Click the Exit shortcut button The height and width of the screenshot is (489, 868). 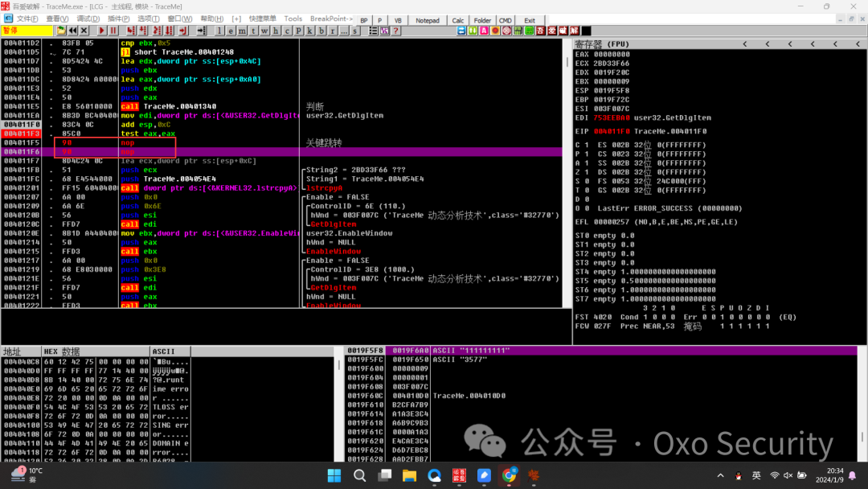(530, 20)
